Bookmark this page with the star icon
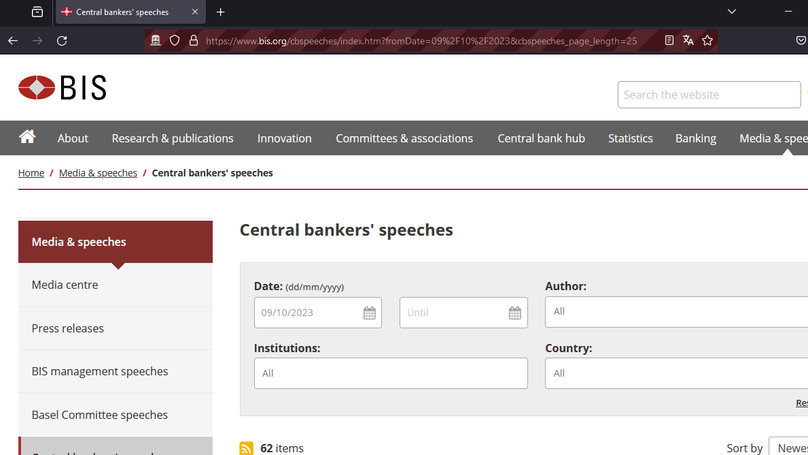 tap(708, 40)
